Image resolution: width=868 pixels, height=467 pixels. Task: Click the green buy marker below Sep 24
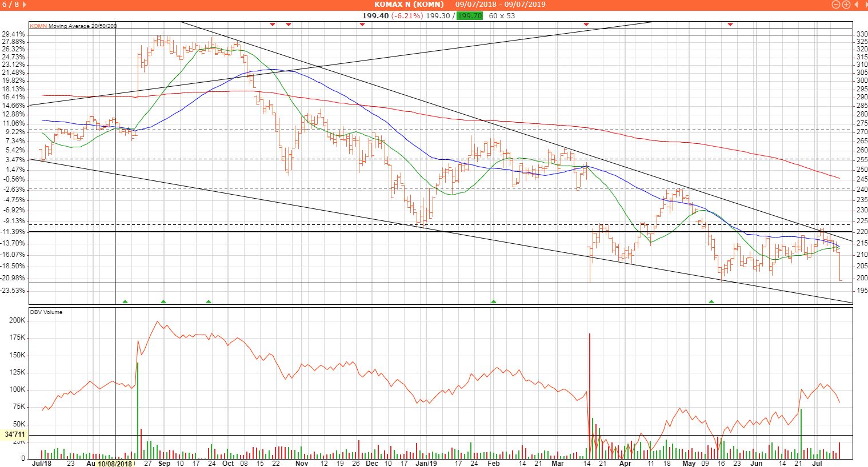tap(209, 301)
